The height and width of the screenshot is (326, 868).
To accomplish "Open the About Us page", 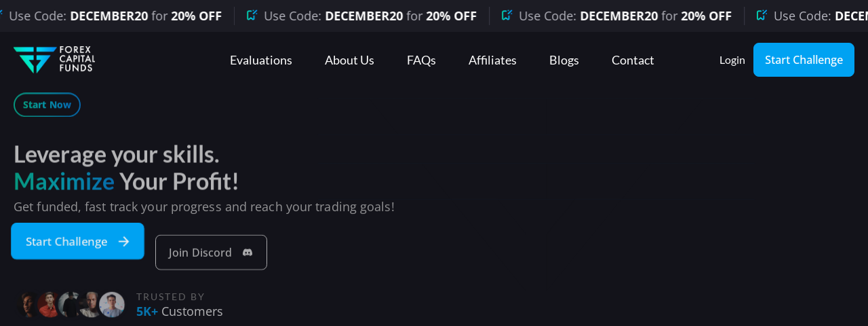I will tap(349, 60).
